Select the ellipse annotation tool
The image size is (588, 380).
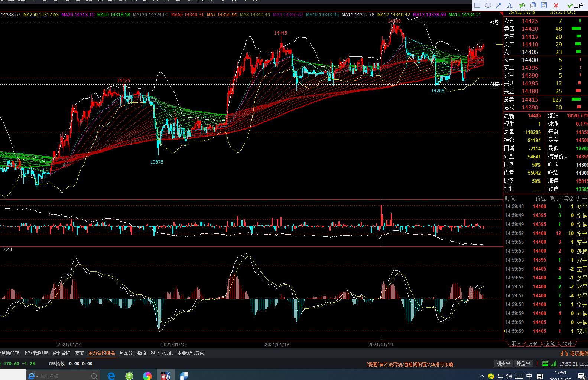click(488, 5)
